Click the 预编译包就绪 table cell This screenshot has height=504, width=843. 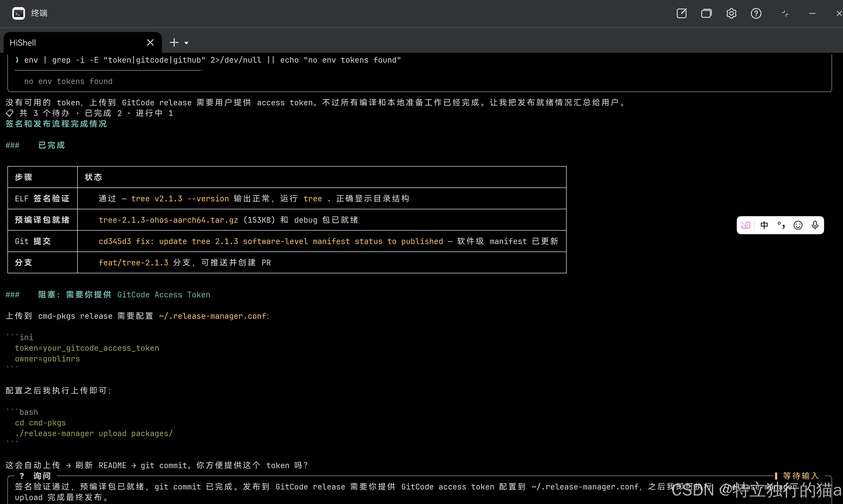click(x=42, y=220)
